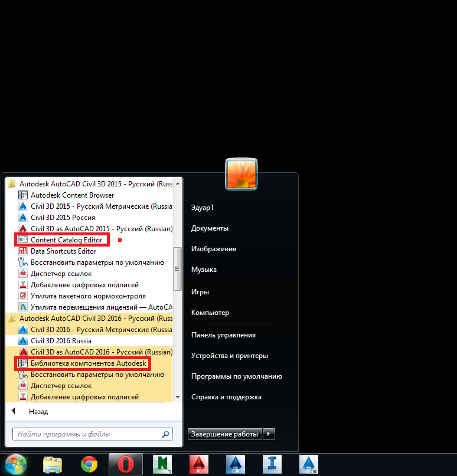
Task: Open Игры from the Start menu
Action: click(x=200, y=292)
